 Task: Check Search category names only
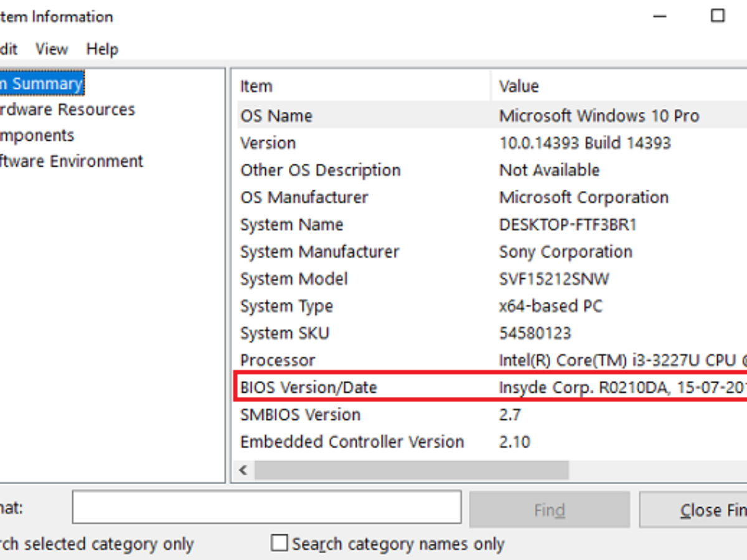click(280, 543)
